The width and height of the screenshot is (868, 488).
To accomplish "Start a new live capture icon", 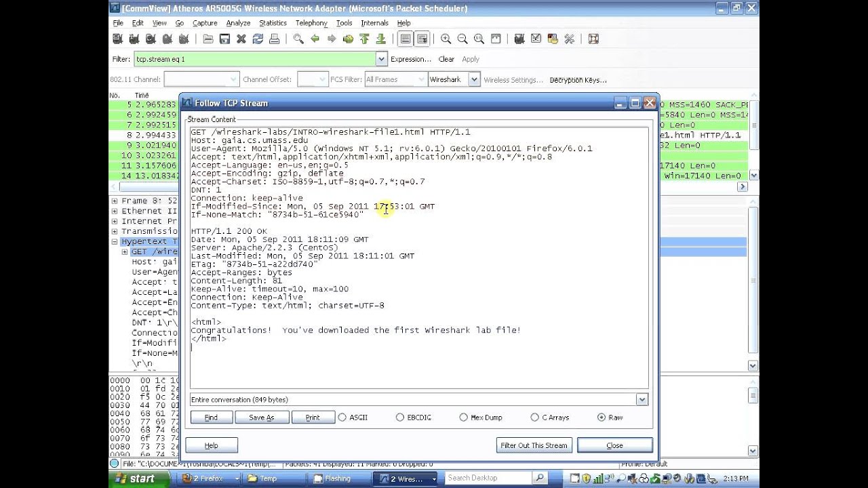I will tap(151, 39).
